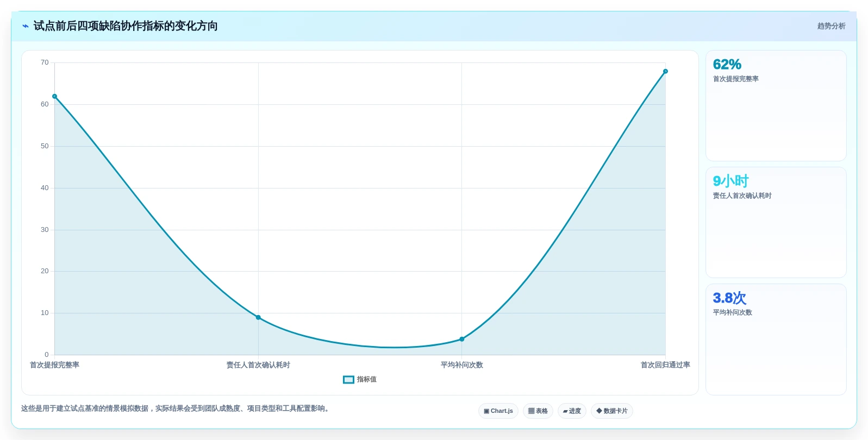Click the 指标值 legend color box
This screenshot has height=440, width=868.
[348, 380]
